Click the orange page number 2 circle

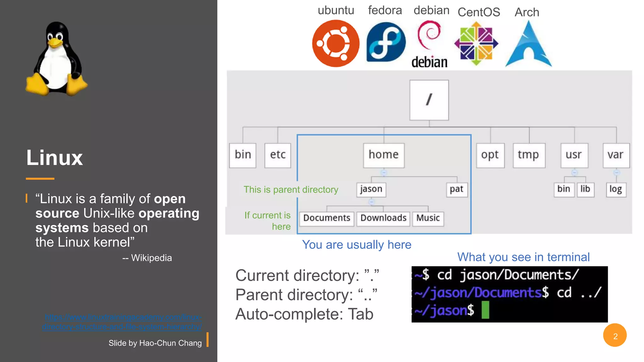(615, 335)
